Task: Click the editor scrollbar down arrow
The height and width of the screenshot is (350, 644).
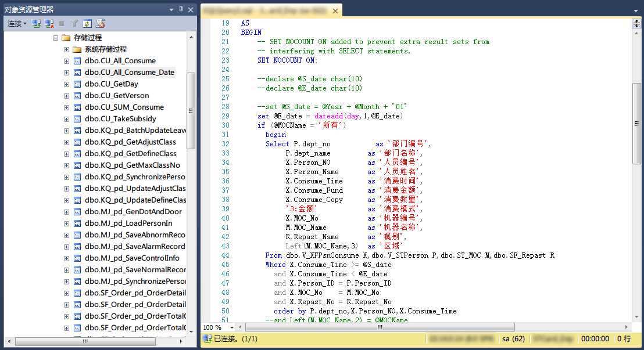Action: click(x=636, y=317)
